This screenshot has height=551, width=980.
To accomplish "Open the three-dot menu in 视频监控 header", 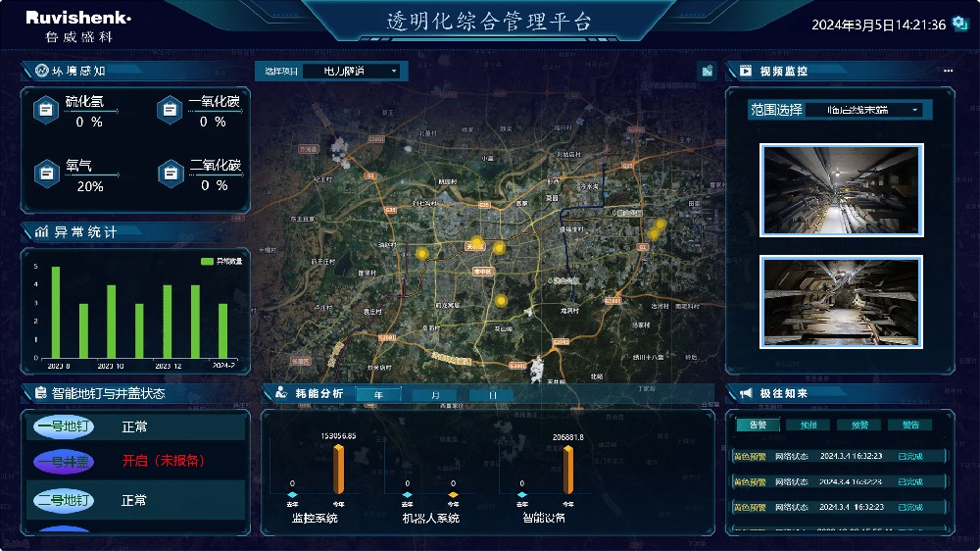I will (948, 72).
